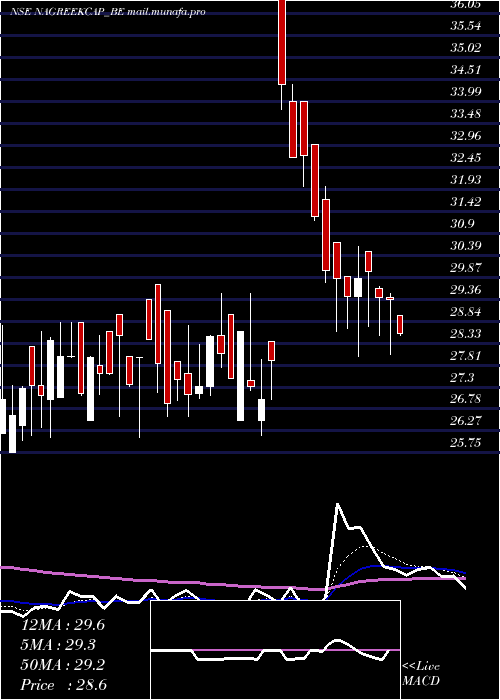Click the Price : 28.6 label

pyautogui.click(x=62, y=685)
